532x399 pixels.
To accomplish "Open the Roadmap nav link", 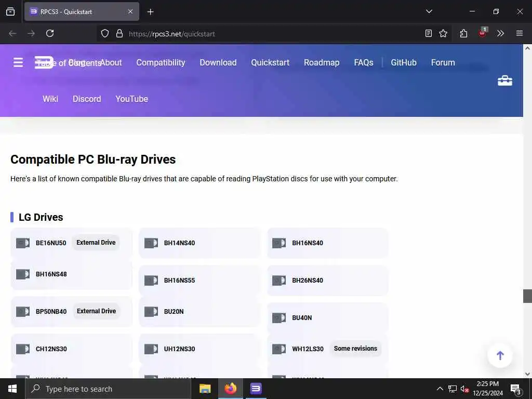I will (x=322, y=62).
